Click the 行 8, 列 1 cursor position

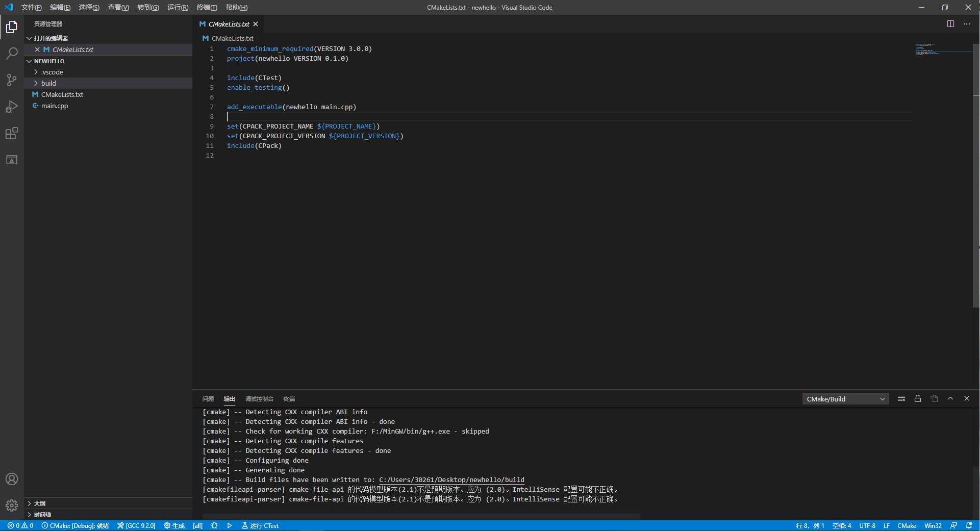810,525
